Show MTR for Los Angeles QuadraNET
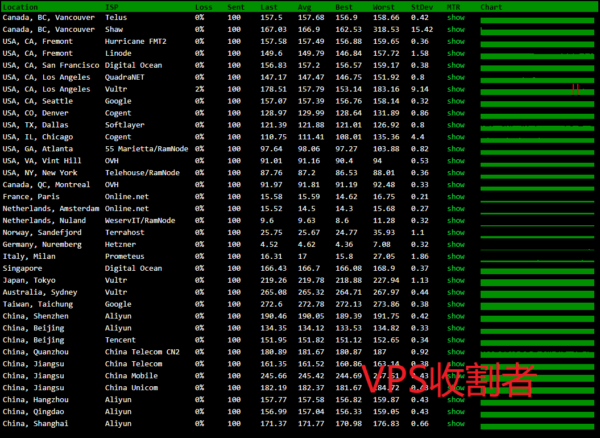Image resolution: width=600 pixels, height=438 pixels. 455,77
